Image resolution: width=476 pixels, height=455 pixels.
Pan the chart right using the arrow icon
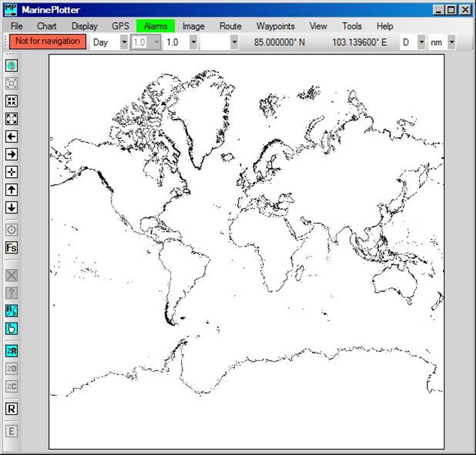[x=10, y=154]
